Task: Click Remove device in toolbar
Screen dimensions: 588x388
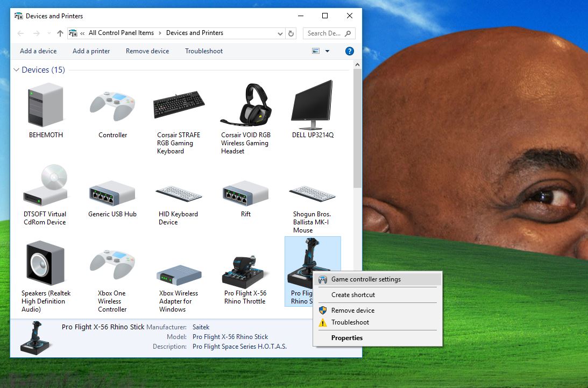Action: point(147,51)
